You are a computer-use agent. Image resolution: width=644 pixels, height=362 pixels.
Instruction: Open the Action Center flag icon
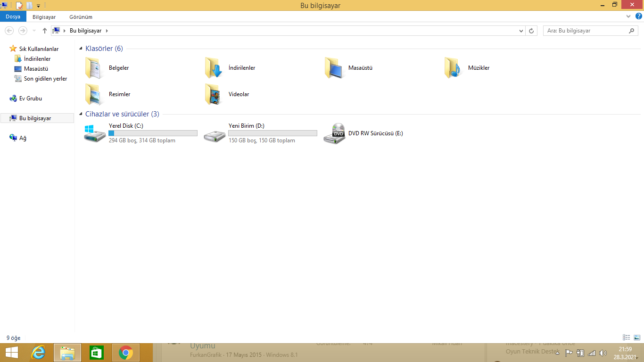pos(569,353)
